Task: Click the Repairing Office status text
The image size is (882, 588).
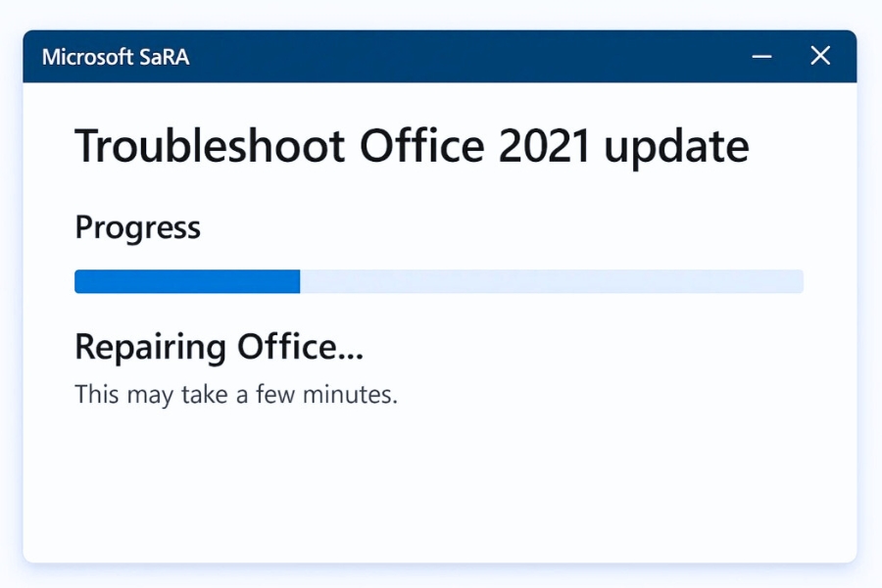Action: (x=220, y=346)
